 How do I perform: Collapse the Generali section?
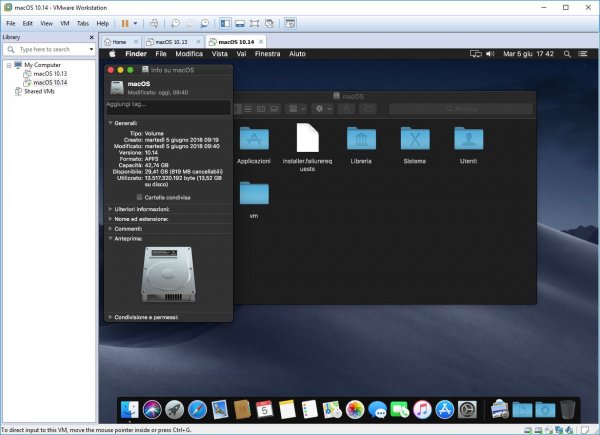110,123
